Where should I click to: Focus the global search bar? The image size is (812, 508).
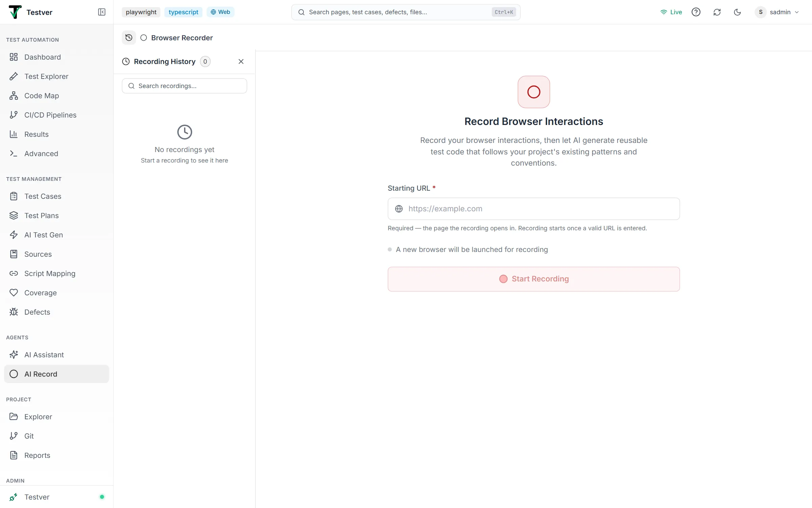(x=406, y=12)
